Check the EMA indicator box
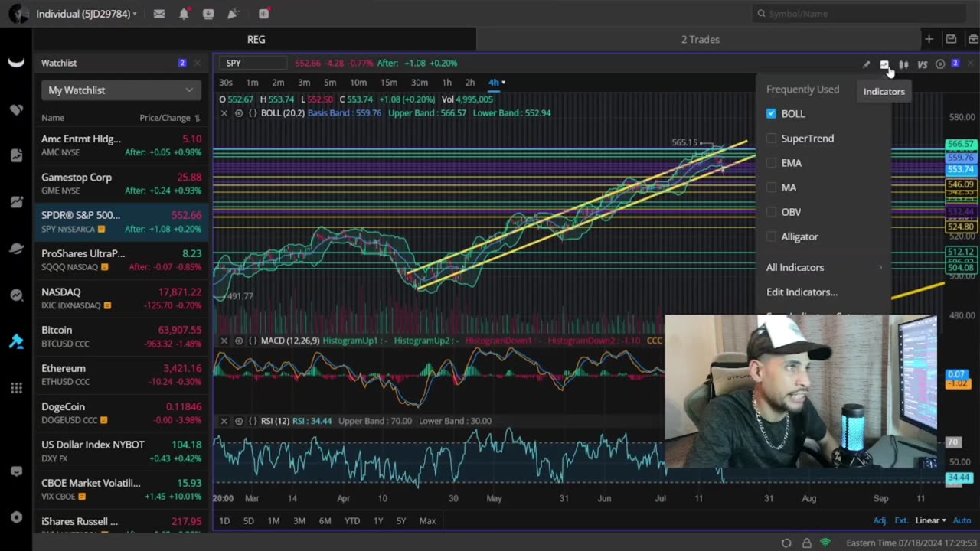This screenshot has height=551, width=980. [x=771, y=163]
